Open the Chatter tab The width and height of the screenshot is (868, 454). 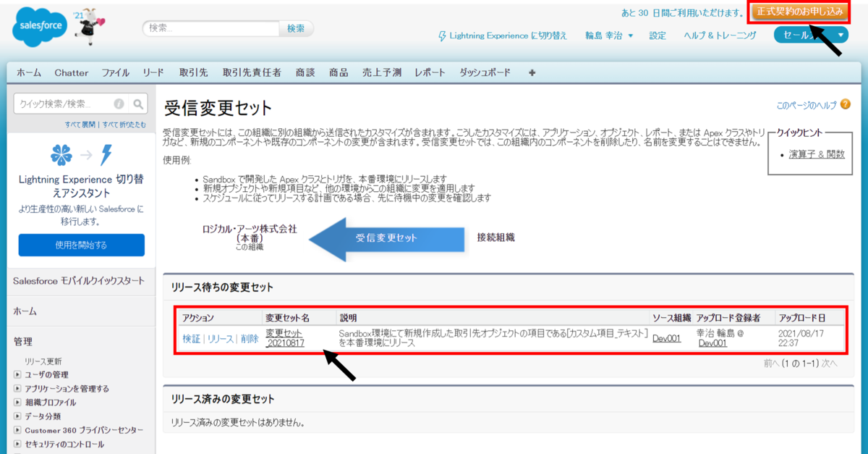[x=72, y=73]
